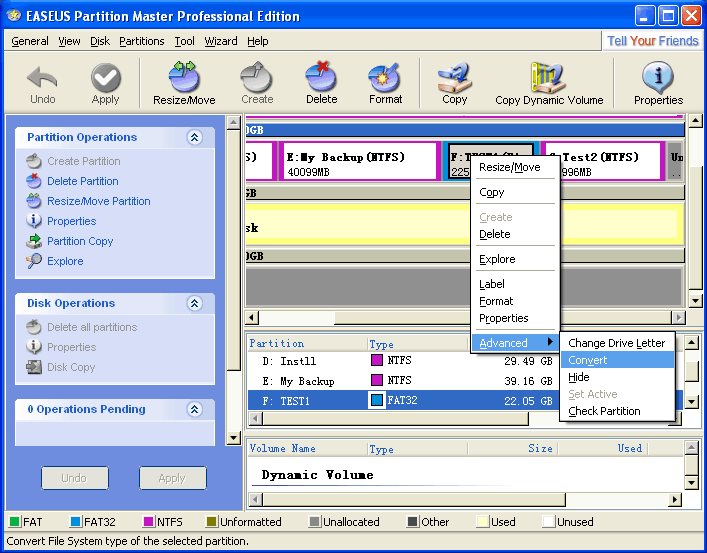Click sidebar scrollbar down arrow

pos(234,438)
